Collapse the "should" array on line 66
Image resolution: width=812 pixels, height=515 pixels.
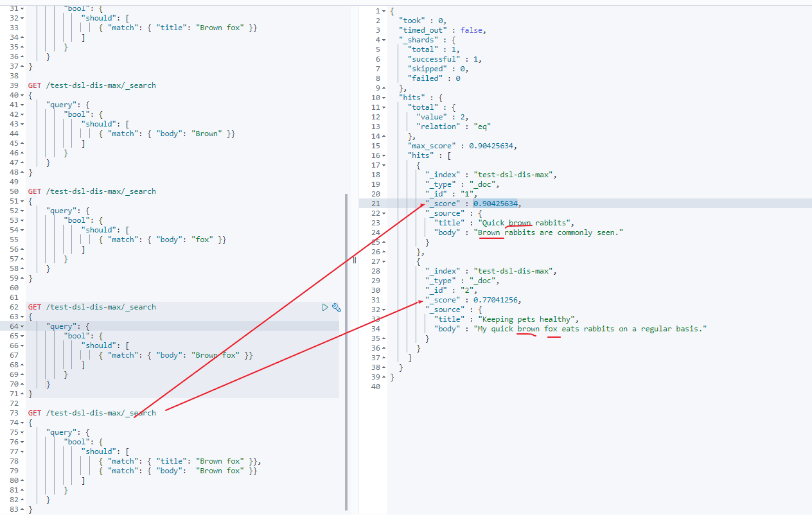click(x=23, y=345)
